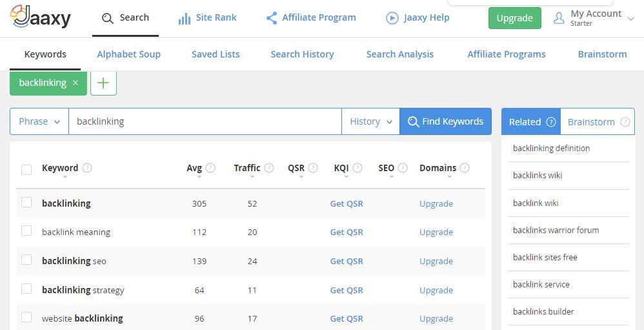Click the Jaaxy Help play icon
Screen dimensions: 644x330
[x=392, y=18]
